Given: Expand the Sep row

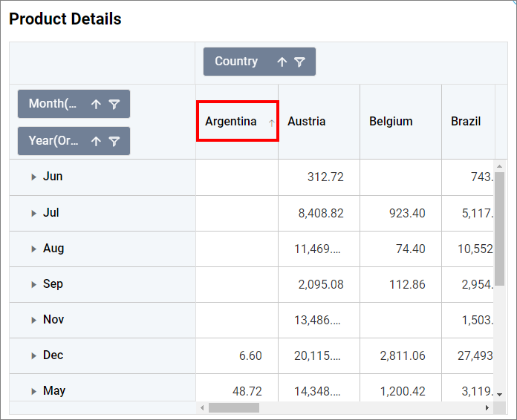Looking at the screenshot, I should click(x=33, y=285).
